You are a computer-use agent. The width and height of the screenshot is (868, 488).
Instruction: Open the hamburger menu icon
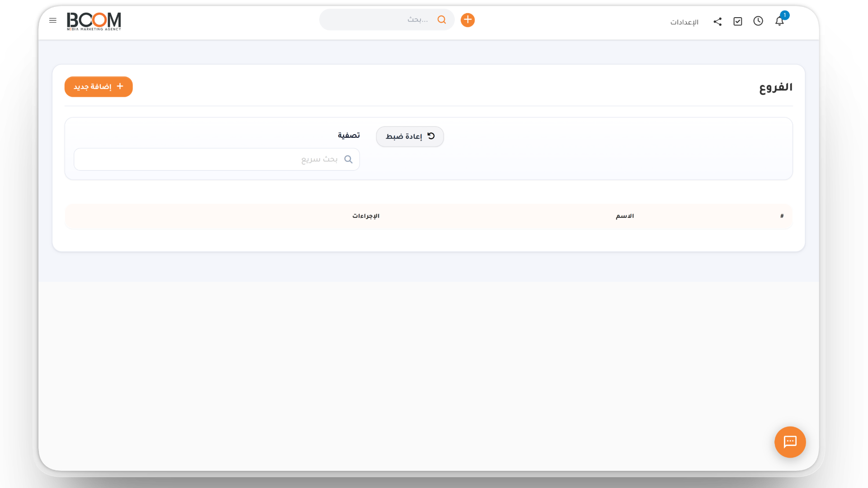coord(53,20)
